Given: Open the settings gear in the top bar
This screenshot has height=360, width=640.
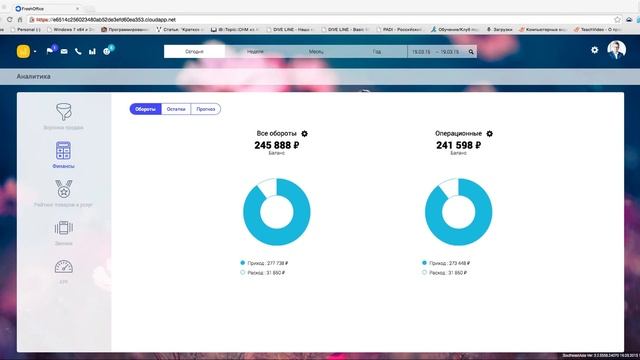Looking at the screenshot, I should 595,50.
